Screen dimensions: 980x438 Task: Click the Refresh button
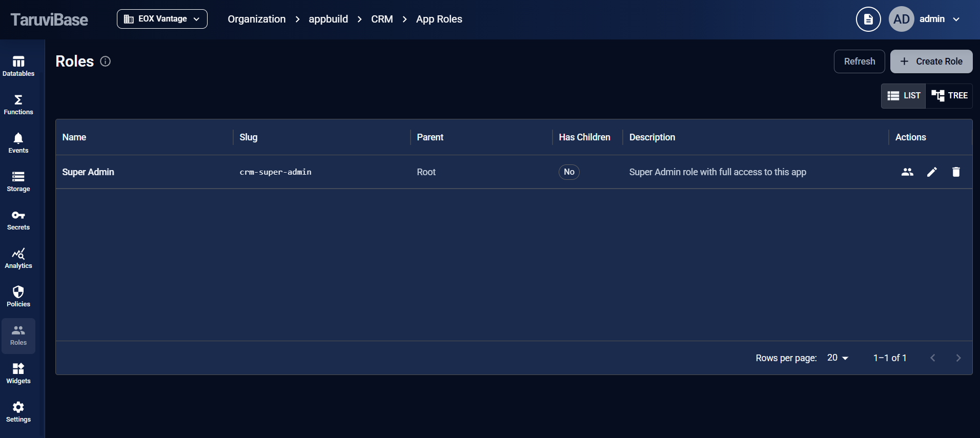click(x=860, y=61)
